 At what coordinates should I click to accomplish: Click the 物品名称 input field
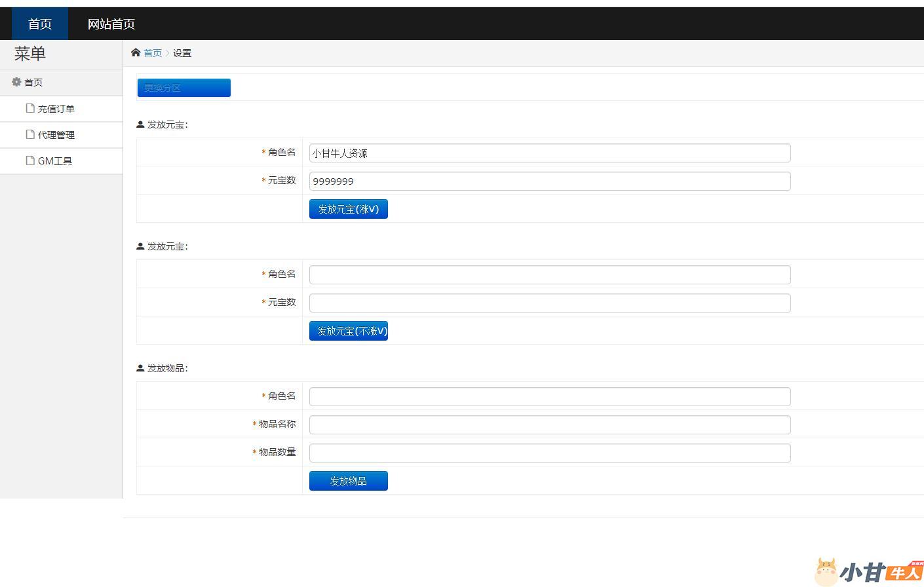pyautogui.click(x=549, y=425)
